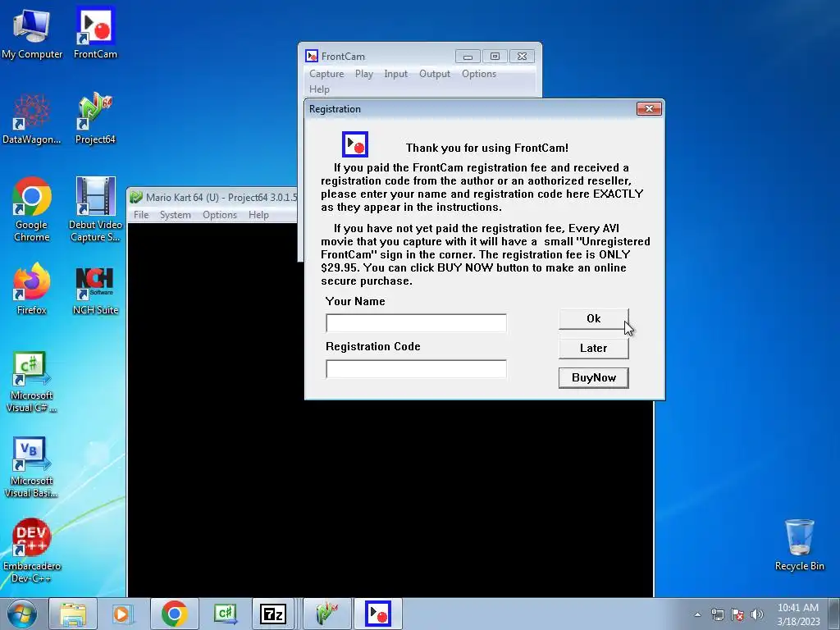Open the Play menu in FrontCam
Viewport: 840px width, 630px height.
364,74
